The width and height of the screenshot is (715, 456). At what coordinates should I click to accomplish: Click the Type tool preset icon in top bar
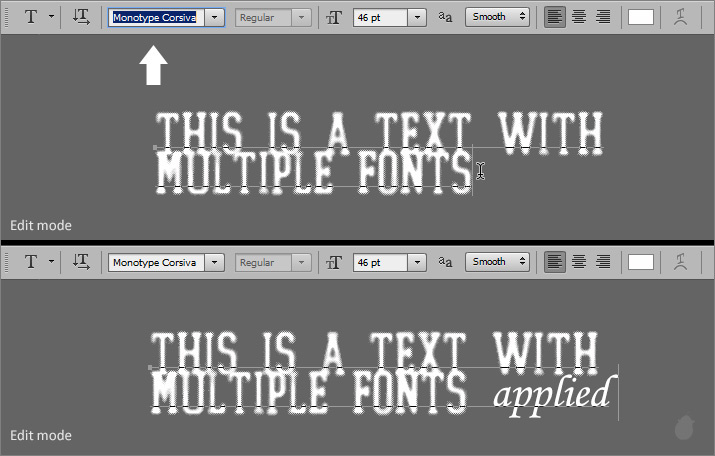pos(31,17)
